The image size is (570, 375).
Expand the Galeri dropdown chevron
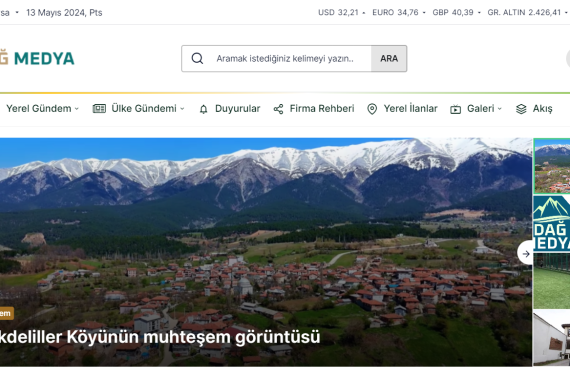point(499,109)
